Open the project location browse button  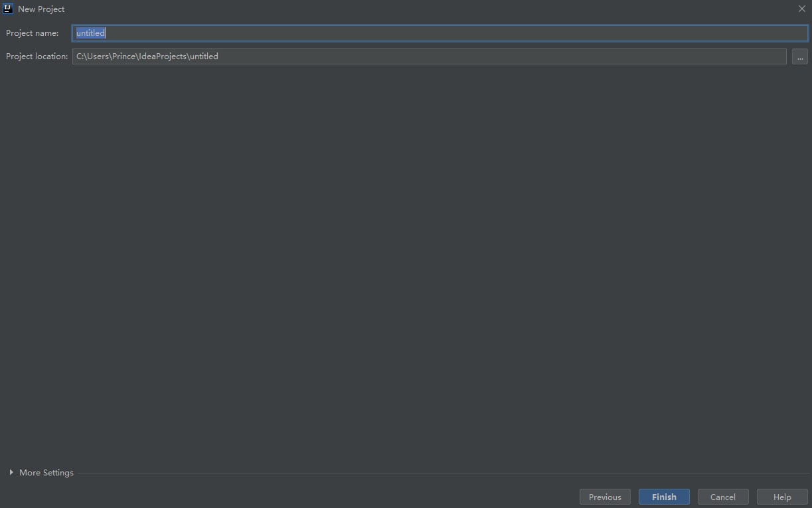click(800, 56)
